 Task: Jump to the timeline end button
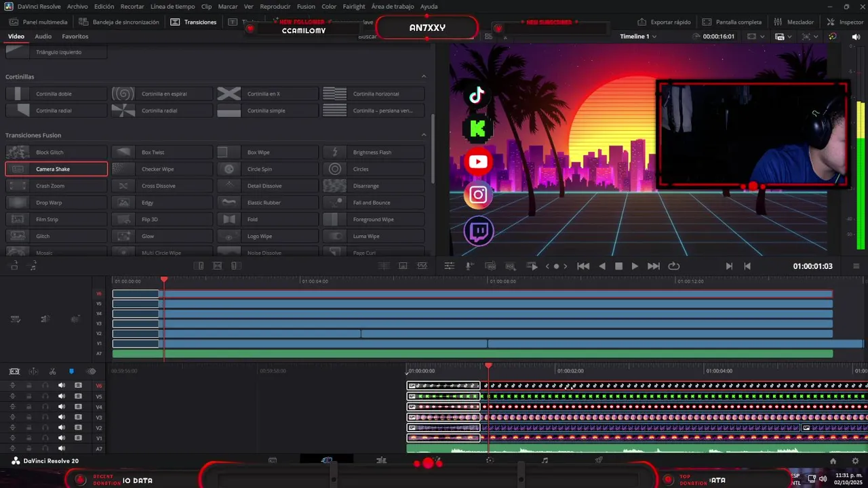point(654,266)
